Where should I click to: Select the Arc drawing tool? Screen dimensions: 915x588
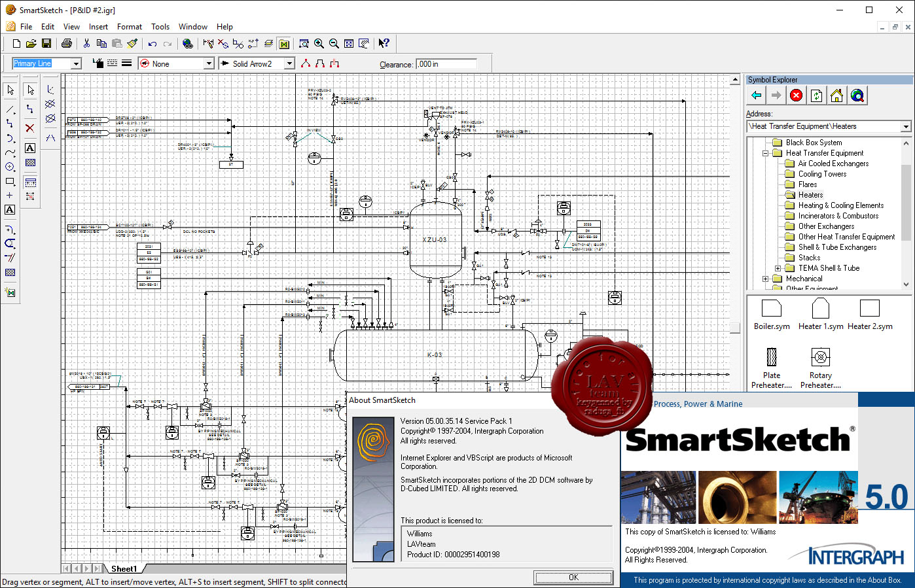10,138
